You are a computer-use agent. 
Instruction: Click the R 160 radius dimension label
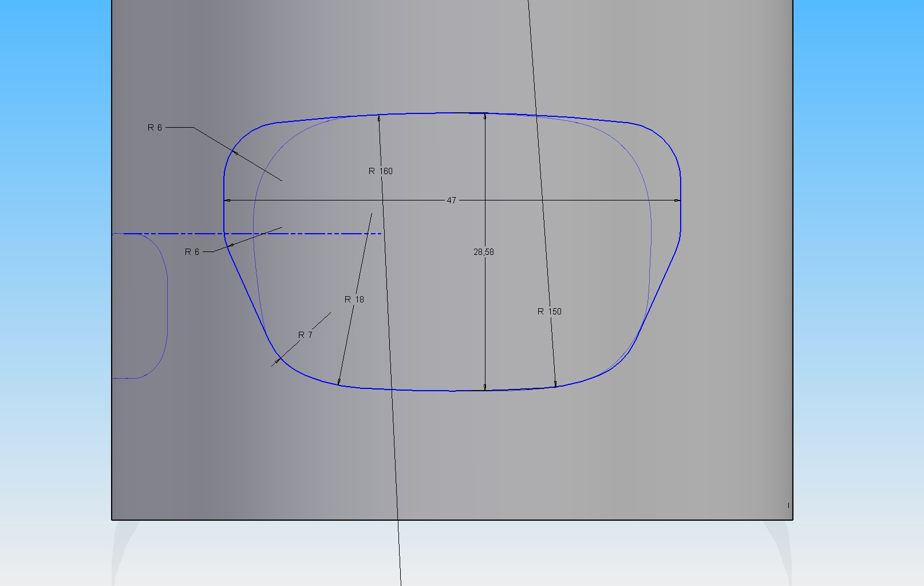[381, 171]
